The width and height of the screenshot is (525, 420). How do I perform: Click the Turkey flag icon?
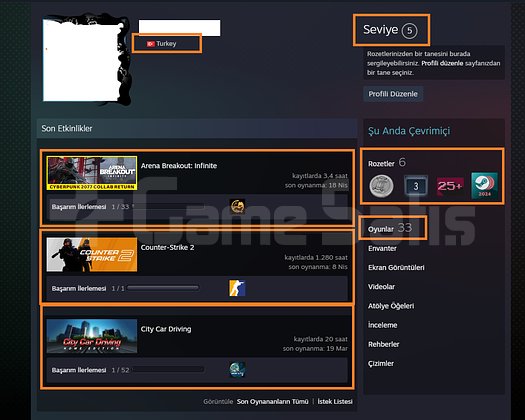point(151,44)
